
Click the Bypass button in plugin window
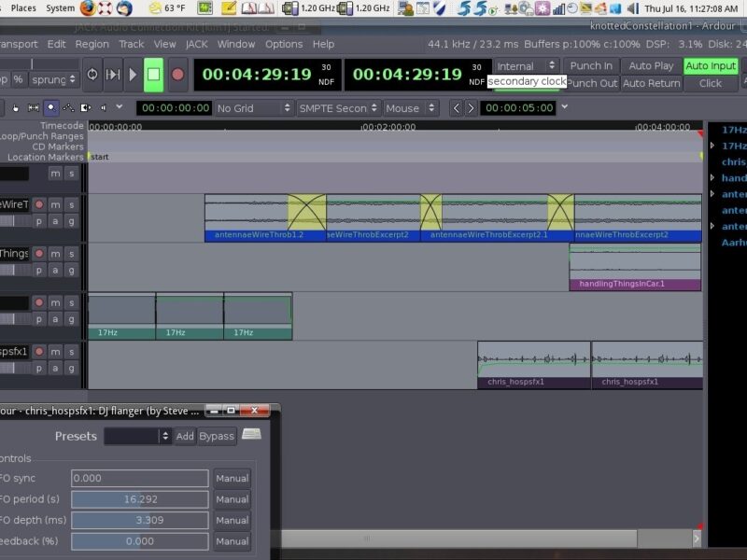tap(217, 436)
